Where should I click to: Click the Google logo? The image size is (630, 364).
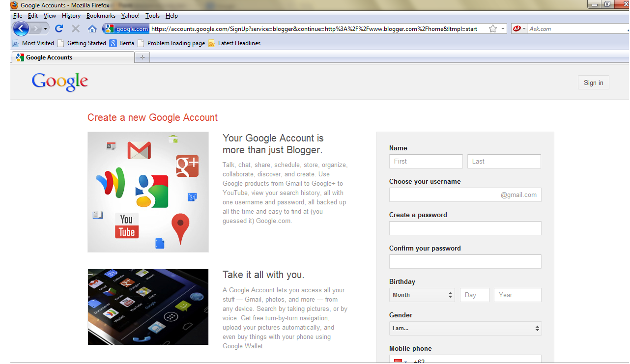(60, 82)
